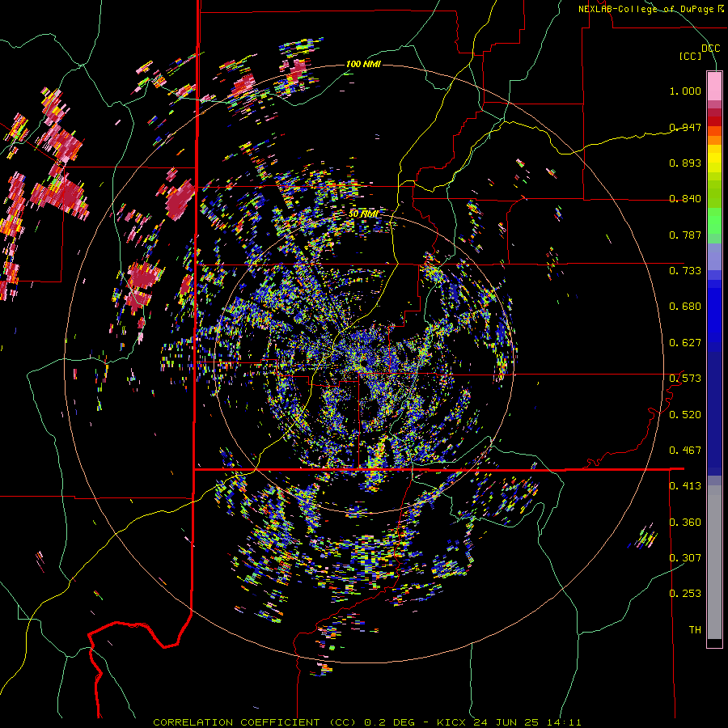Select the 0.680 scale value

click(685, 307)
